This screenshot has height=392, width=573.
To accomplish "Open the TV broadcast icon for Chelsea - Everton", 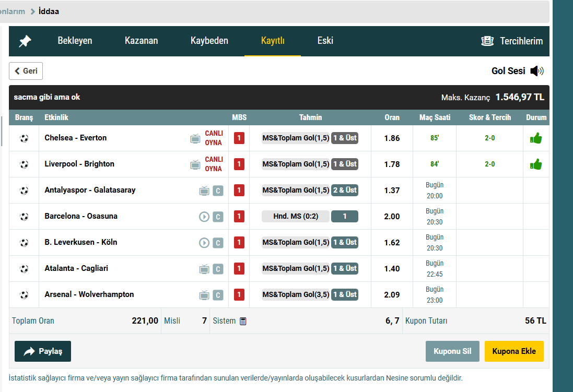I will pos(195,138).
